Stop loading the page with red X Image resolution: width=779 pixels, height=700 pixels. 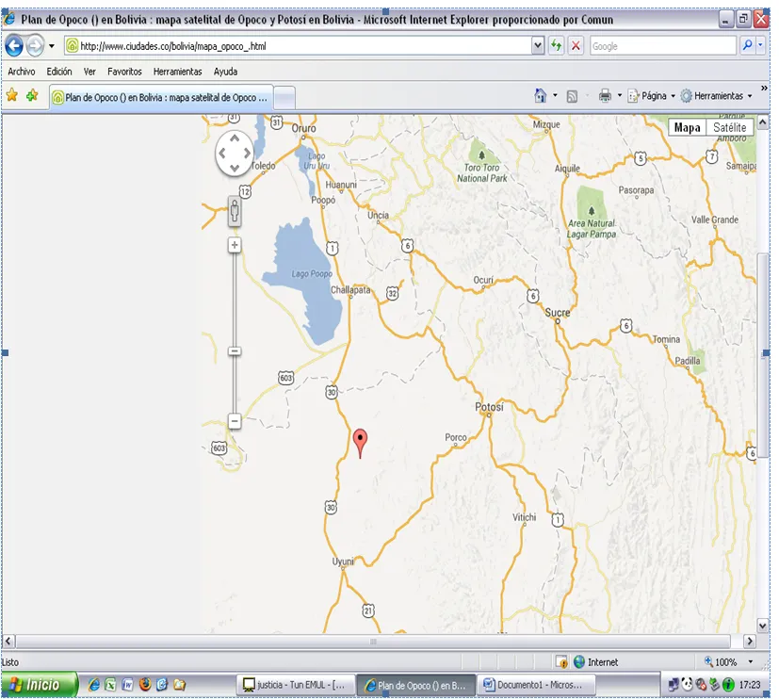tap(576, 46)
